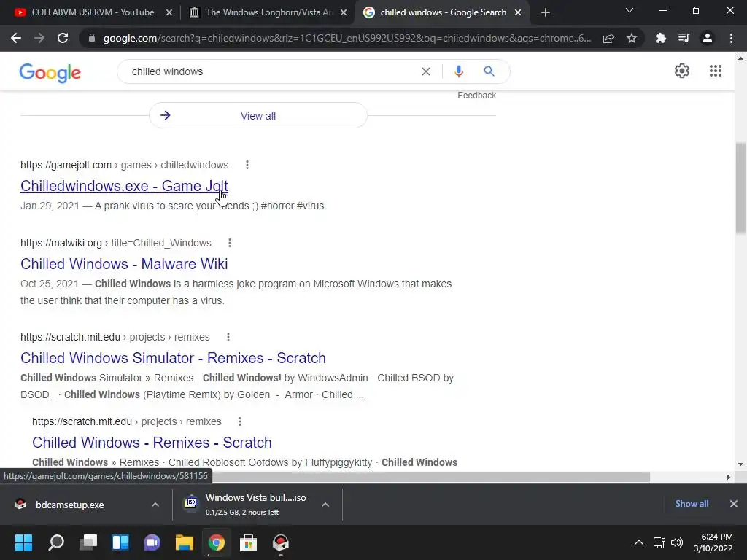Show all downloads
747x560 pixels.
(692, 504)
